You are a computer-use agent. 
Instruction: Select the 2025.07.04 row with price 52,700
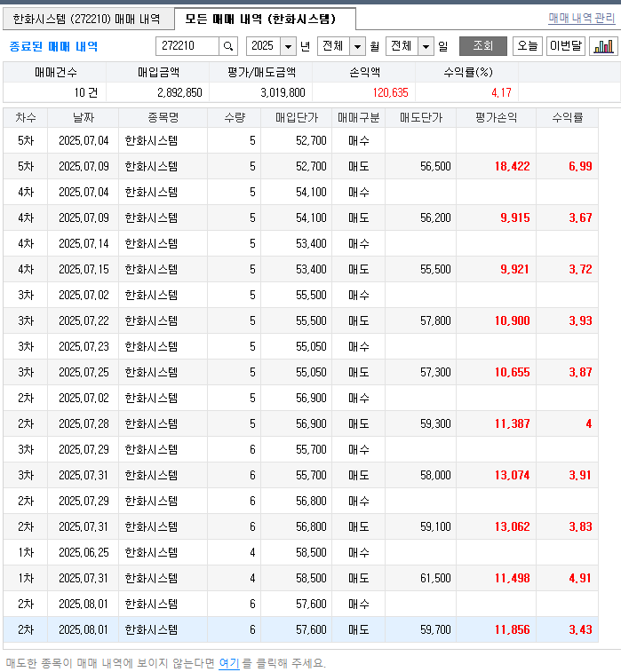coord(300,140)
